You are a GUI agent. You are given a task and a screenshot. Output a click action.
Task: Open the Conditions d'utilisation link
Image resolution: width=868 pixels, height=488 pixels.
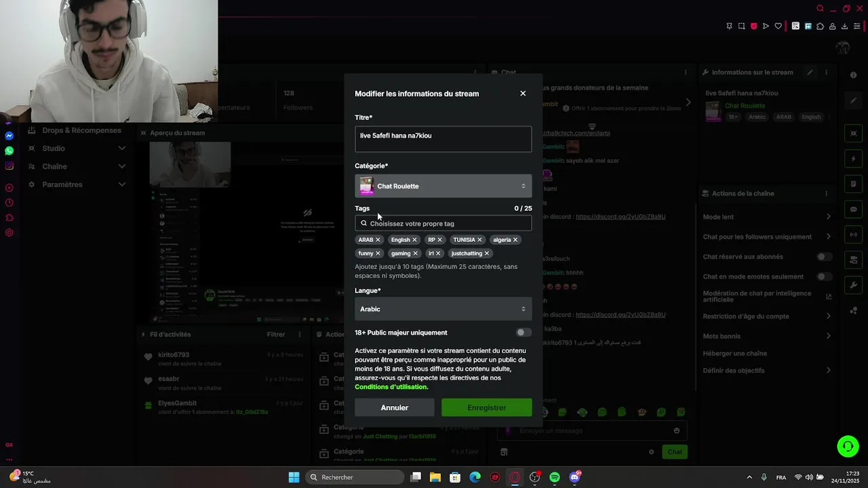[391, 387]
